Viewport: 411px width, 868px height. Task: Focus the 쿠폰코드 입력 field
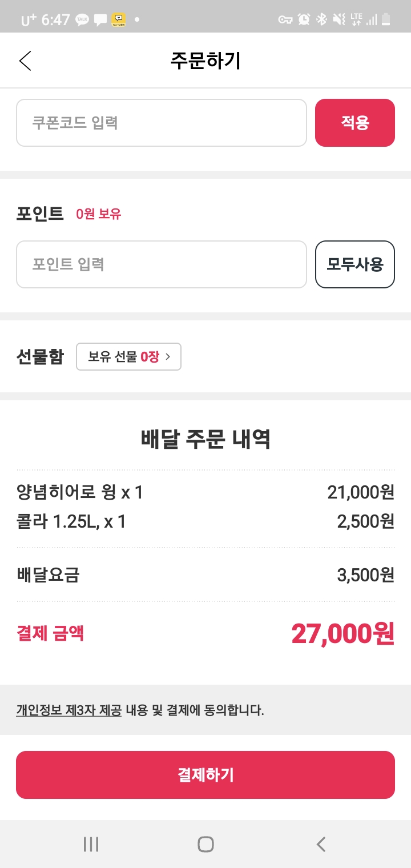tap(162, 123)
